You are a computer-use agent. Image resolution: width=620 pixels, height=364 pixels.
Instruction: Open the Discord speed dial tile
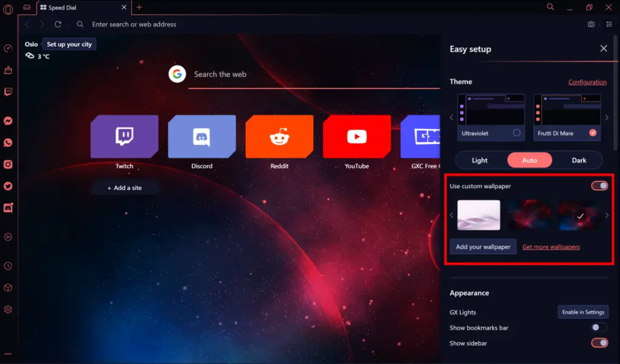point(202,137)
